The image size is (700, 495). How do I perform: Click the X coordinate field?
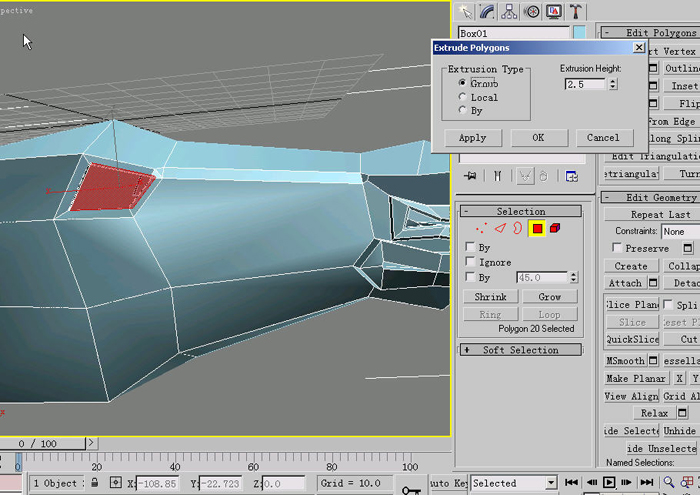click(x=157, y=483)
